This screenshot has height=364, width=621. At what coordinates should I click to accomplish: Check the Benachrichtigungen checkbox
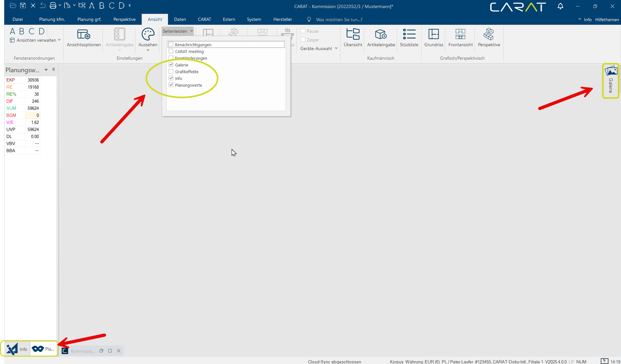pos(171,45)
